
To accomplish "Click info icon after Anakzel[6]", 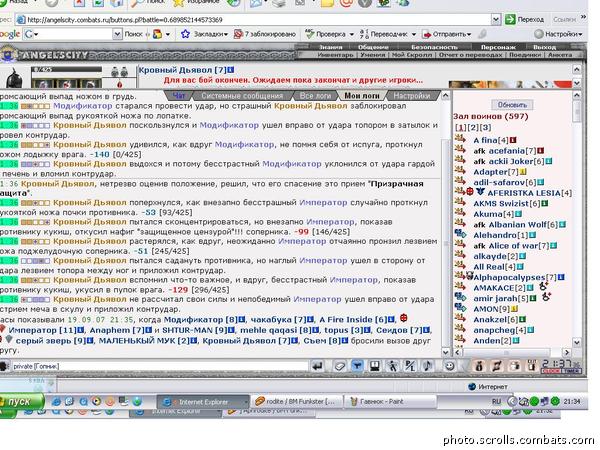I will coord(523,319).
